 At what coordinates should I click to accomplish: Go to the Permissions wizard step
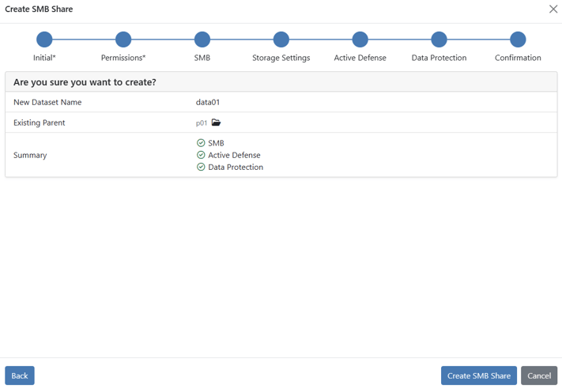(123, 40)
